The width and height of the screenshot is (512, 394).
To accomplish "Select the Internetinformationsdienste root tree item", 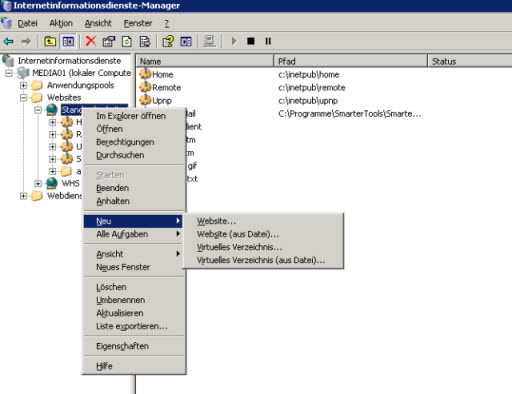I will (69, 61).
